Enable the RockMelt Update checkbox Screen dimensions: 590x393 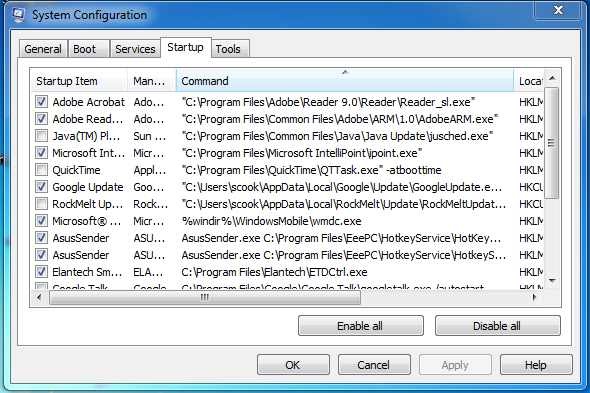coord(41,204)
